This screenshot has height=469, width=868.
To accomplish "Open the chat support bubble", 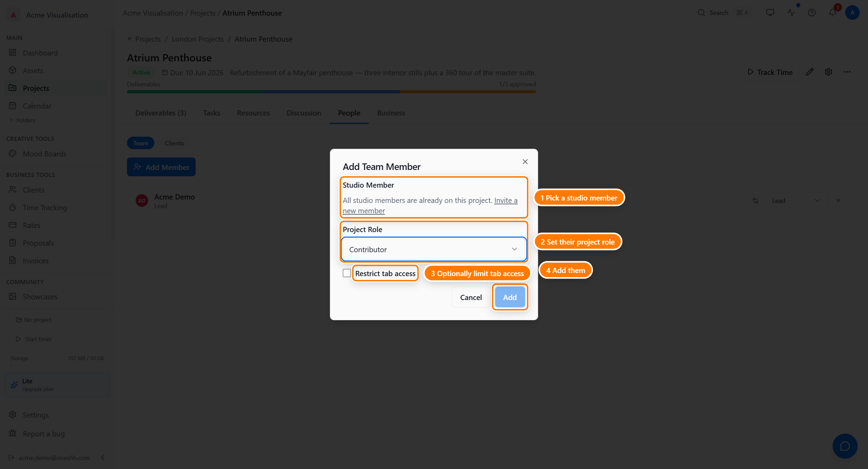I will (x=845, y=446).
